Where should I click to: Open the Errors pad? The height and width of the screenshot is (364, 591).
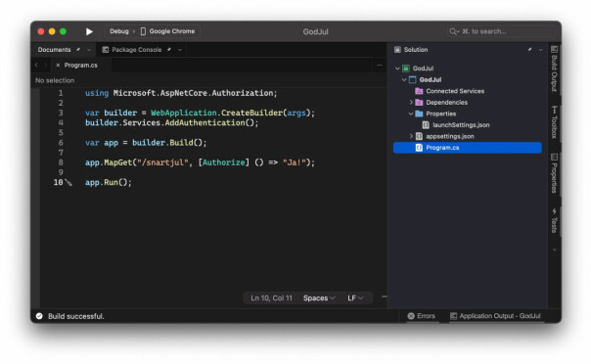click(x=422, y=316)
